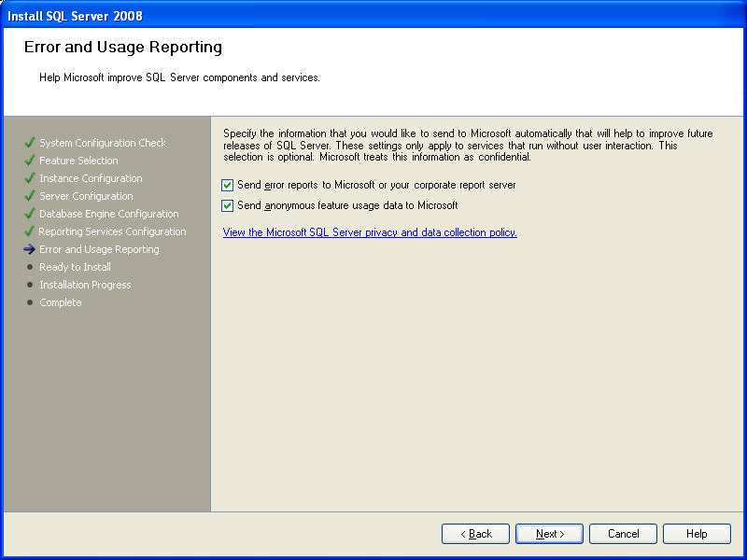Select Ready to Install step text
Viewport: 747px width, 560px height.
(x=75, y=267)
